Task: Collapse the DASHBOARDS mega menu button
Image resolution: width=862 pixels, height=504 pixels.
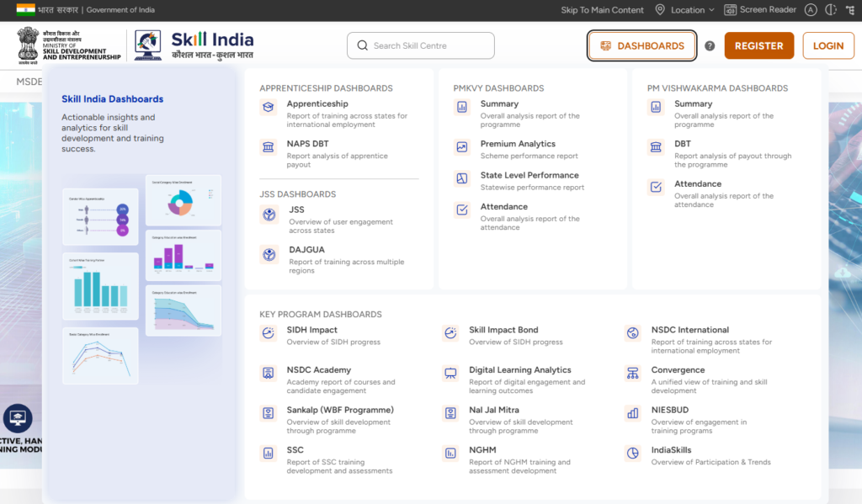Action: tap(642, 46)
